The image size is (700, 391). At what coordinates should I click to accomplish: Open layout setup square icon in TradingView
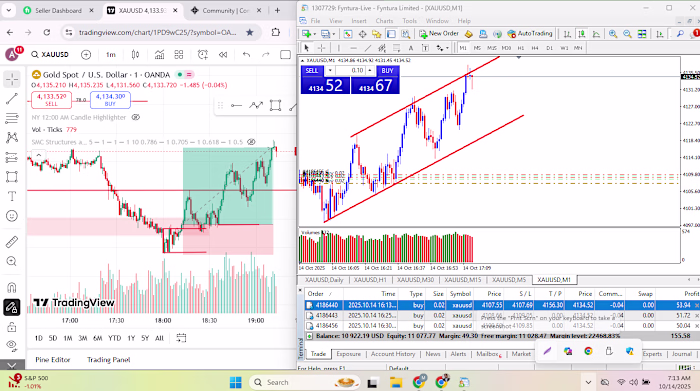[285, 54]
